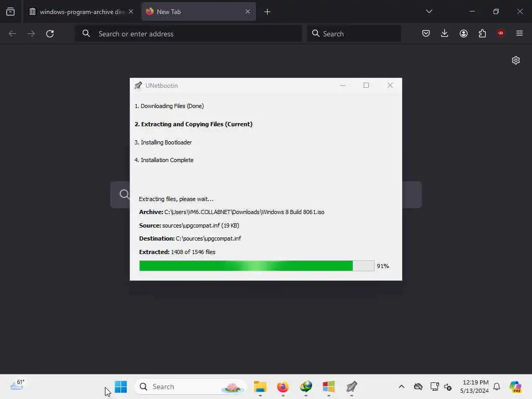Open Copilot preview icon in taskbar

(515, 387)
